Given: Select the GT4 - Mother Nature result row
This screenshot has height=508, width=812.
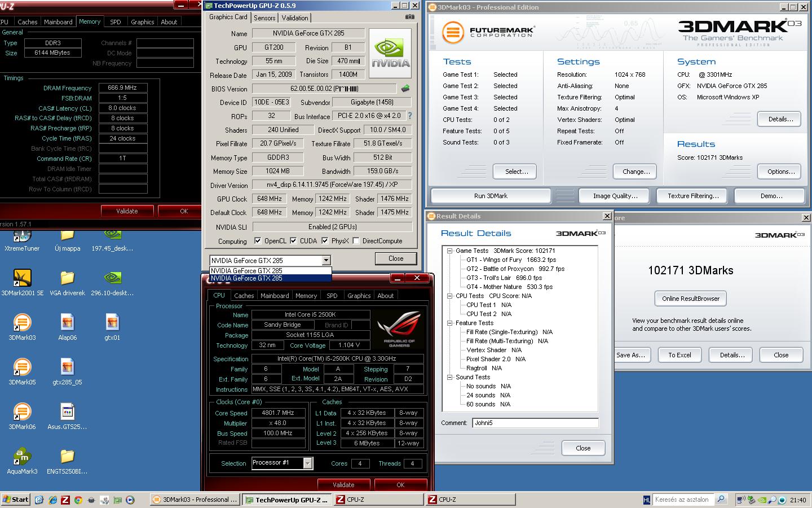Looking at the screenshot, I should click(x=509, y=287).
